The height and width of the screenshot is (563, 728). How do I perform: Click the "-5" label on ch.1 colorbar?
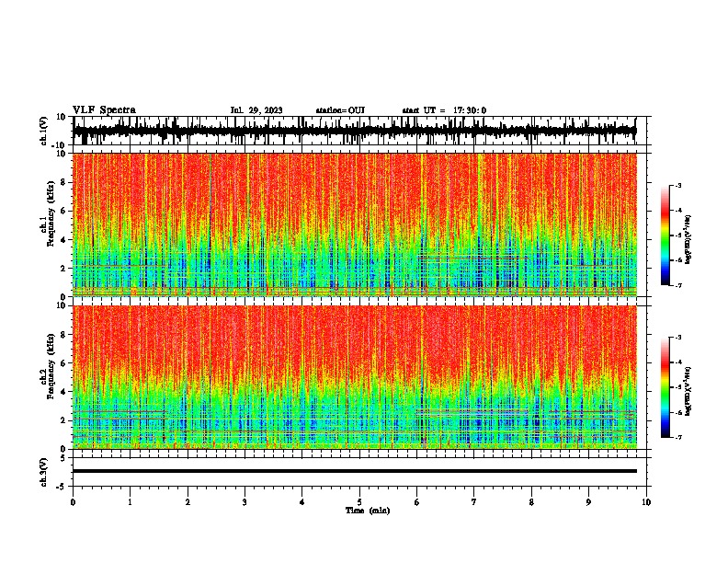click(678, 236)
